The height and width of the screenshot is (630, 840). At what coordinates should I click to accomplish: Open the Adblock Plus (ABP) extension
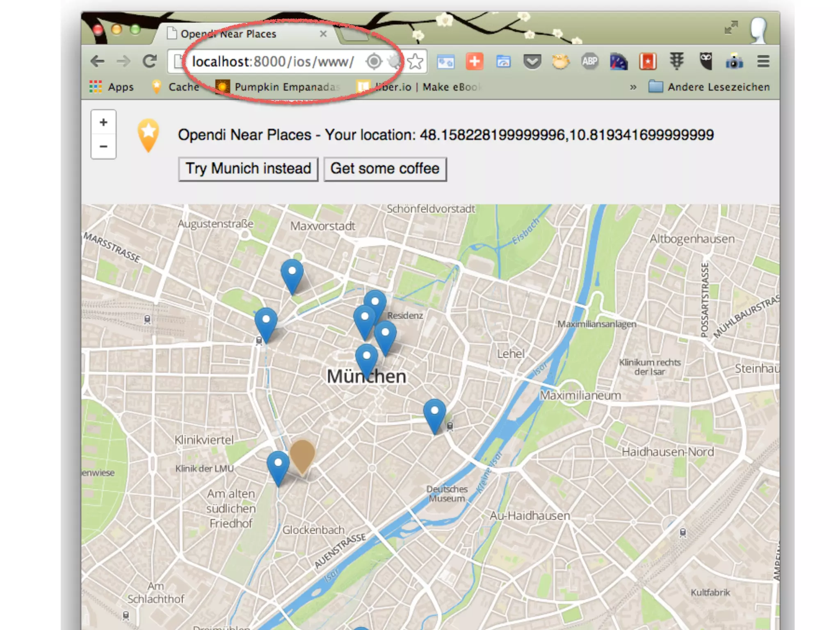pyautogui.click(x=589, y=62)
